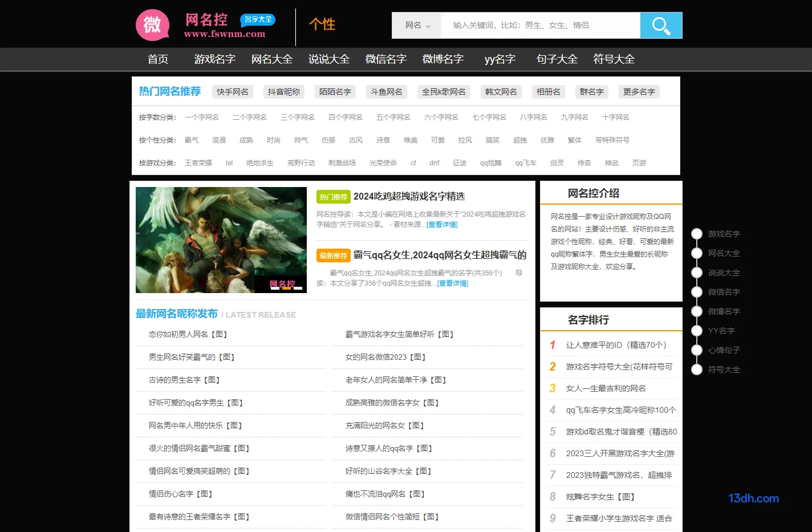Open rank 3 女人一生最吉利的网名
This screenshot has height=532, width=812.
(606, 388)
